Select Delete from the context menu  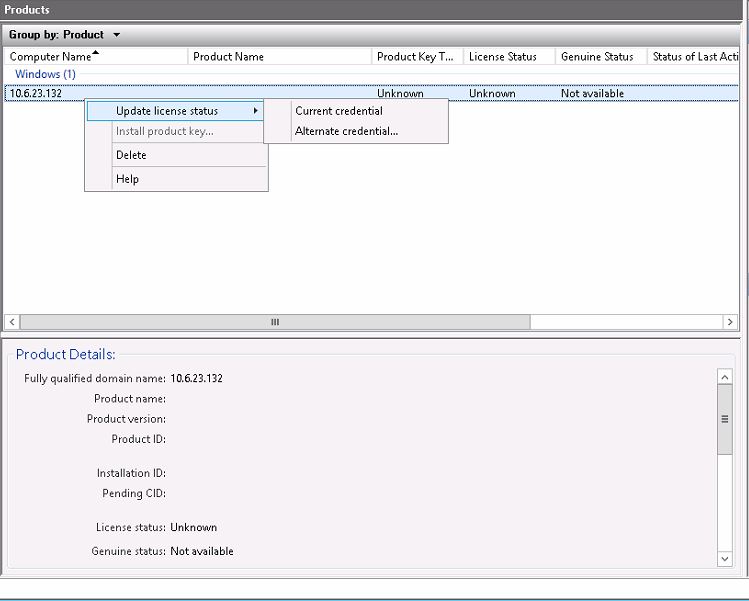tap(131, 155)
